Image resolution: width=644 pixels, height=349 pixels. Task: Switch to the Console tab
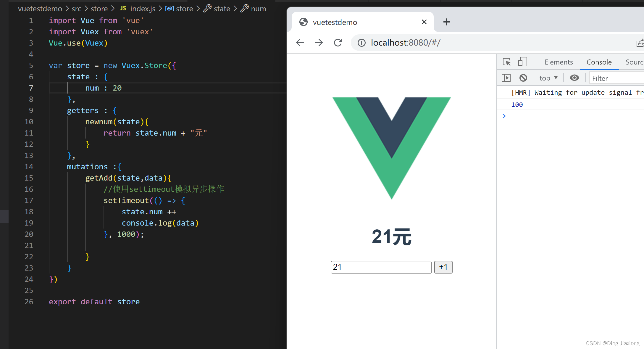599,62
